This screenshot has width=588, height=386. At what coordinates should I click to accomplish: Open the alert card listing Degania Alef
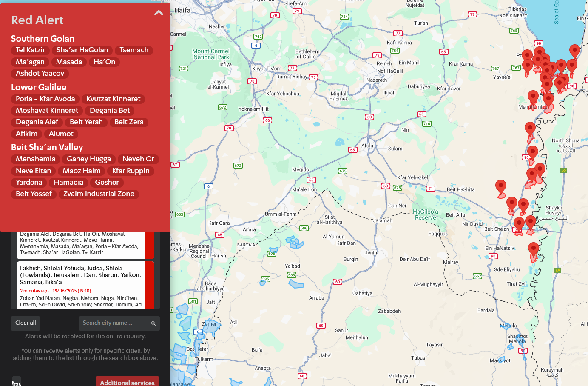(x=85, y=246)
